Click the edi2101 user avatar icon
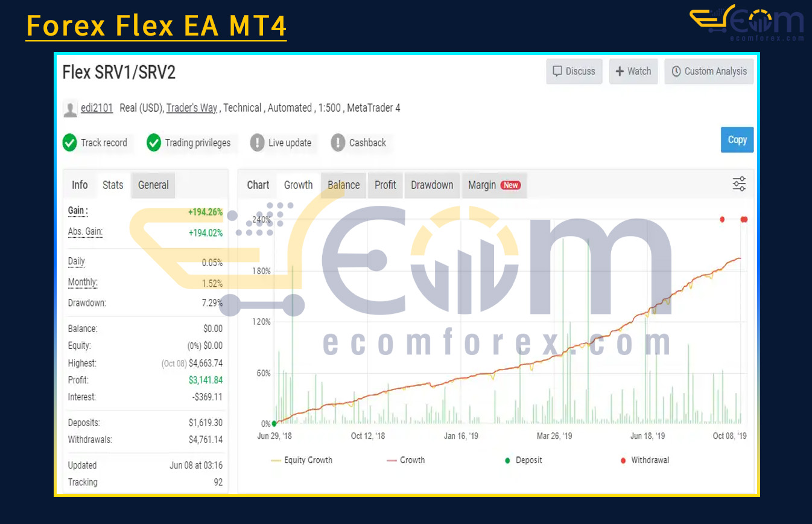The width and height of the screenshot is (812, 524). (71, 109)
